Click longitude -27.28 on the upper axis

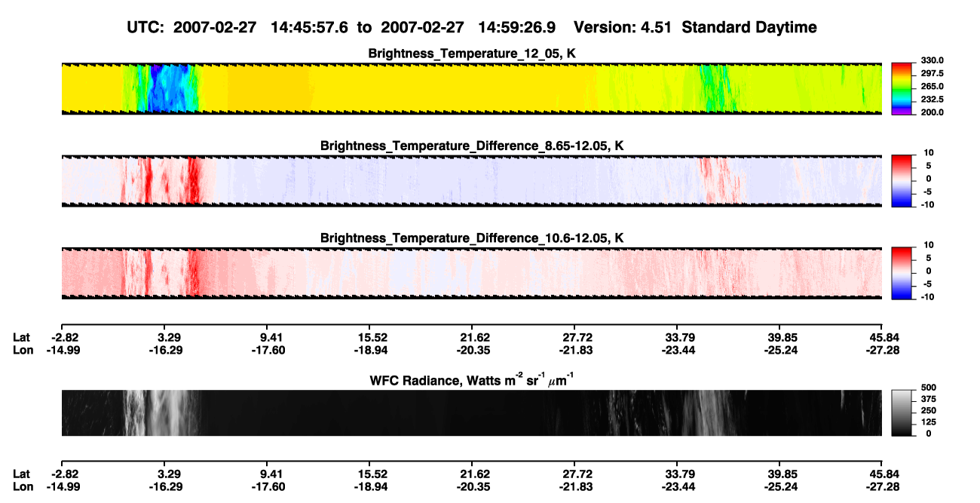[883, 350]
